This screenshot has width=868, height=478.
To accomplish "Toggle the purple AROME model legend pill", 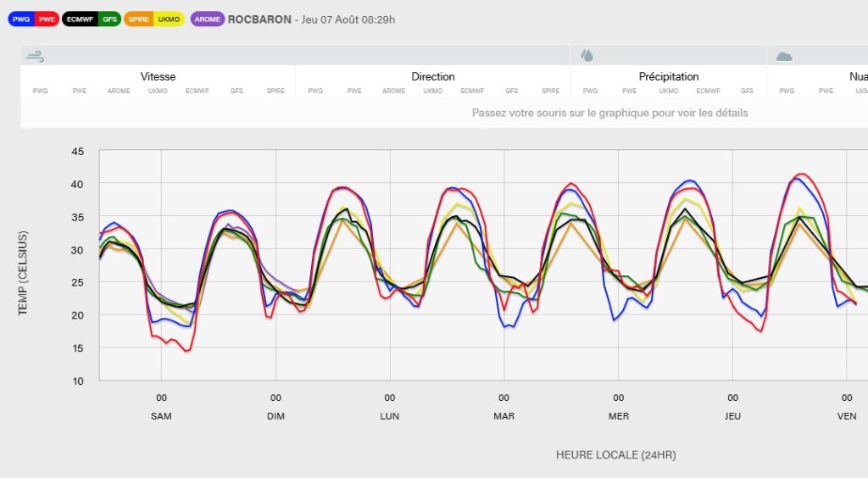I will pyautogui.click(x=208, y=19).
